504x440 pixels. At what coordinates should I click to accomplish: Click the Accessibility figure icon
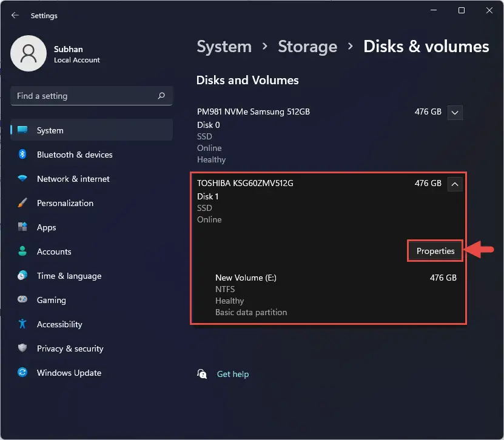tap(22, 324)
